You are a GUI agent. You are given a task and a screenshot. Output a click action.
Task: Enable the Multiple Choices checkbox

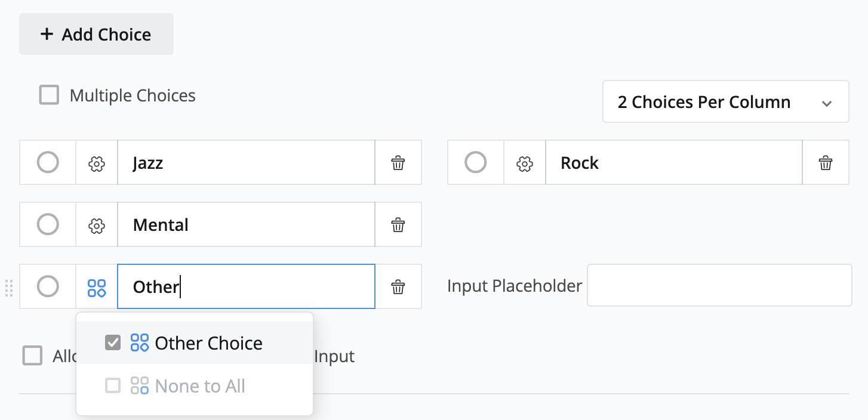[x=49, y=95]
